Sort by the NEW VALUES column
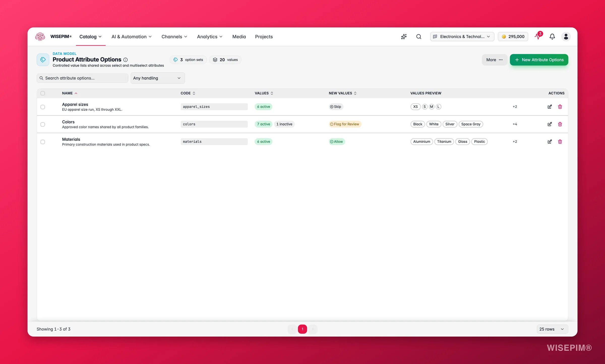The image size is (605, 364). tap(343, 93)
